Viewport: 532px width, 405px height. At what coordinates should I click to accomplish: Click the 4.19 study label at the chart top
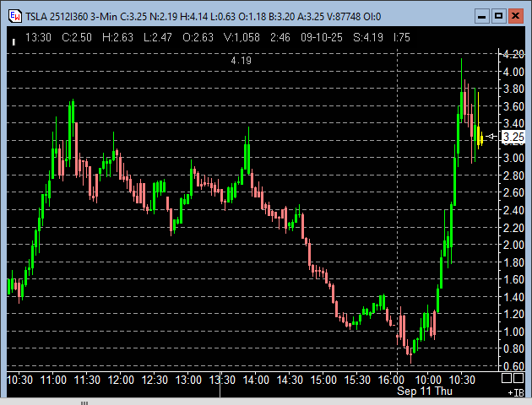click(x=242, y=61)
